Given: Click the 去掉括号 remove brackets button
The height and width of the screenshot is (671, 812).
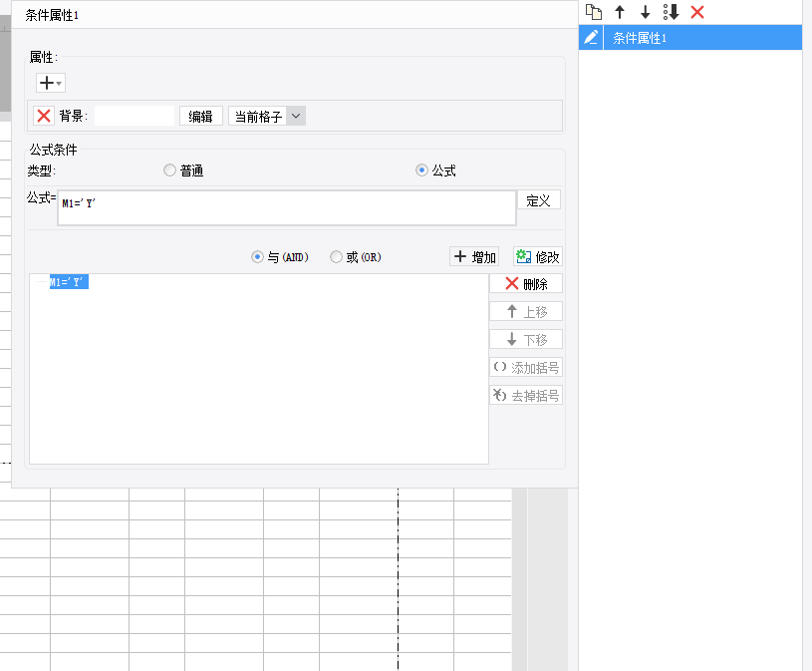Looking at the screenshot, I should 526,396.
